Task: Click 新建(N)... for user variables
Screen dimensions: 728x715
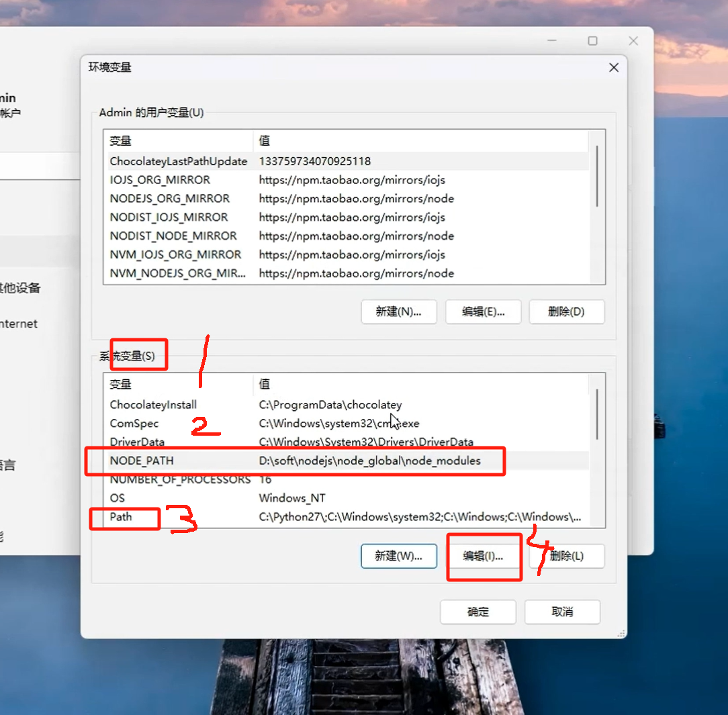Action: [398, 312]
